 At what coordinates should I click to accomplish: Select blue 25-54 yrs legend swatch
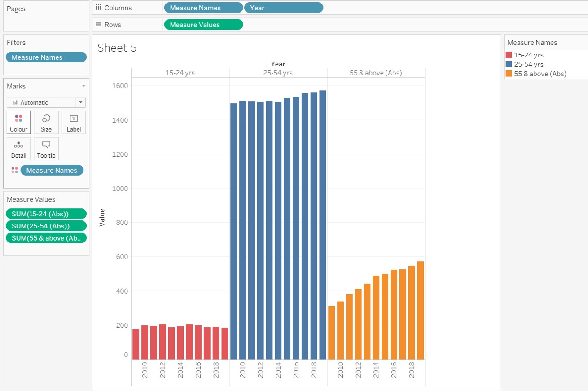[509, 65]
